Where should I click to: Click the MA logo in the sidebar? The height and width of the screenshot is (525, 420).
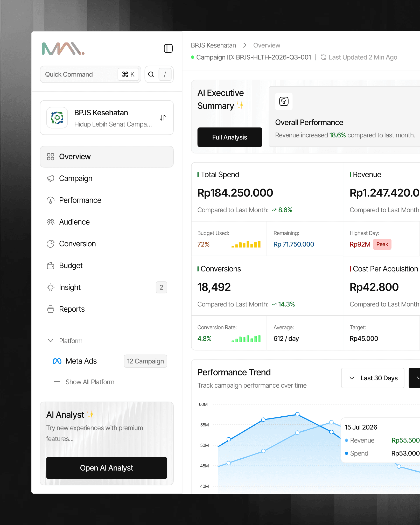click(x=63, y=49)
